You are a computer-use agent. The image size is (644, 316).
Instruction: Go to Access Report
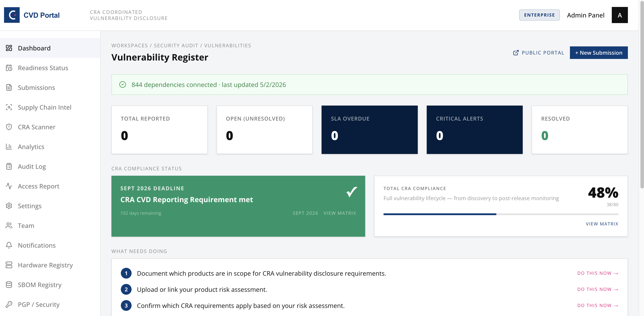(50, 186)
